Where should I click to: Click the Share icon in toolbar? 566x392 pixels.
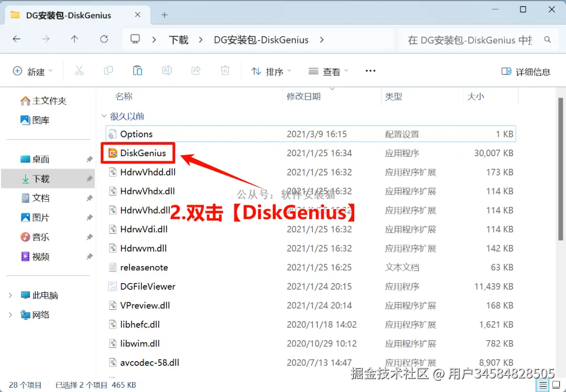click(x=195, y=71)
